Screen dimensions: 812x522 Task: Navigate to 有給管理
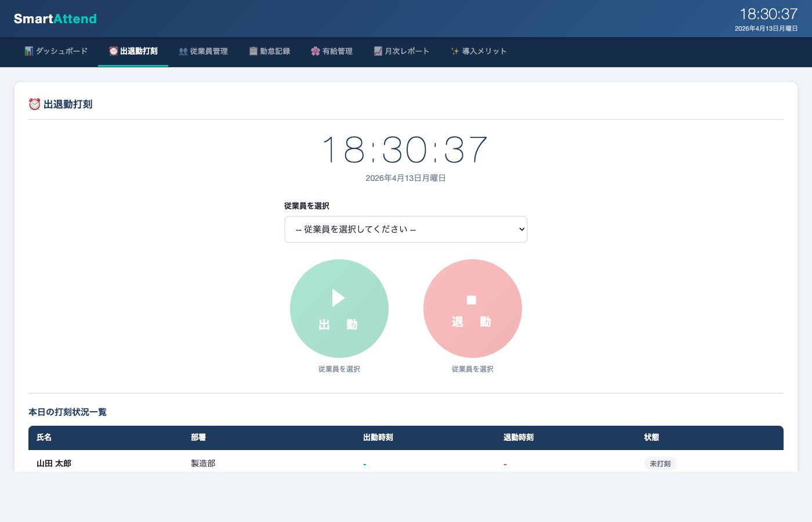pyautogui.click(x=331, y=51)
